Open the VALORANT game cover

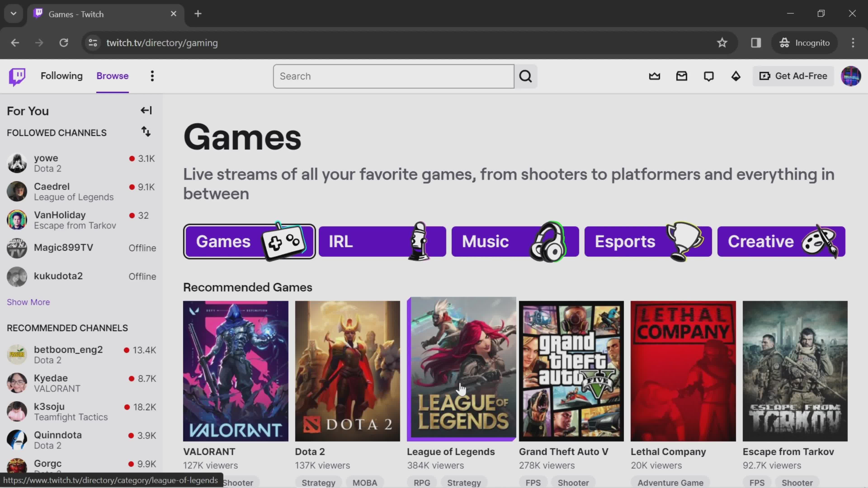[x=236, y=371]
